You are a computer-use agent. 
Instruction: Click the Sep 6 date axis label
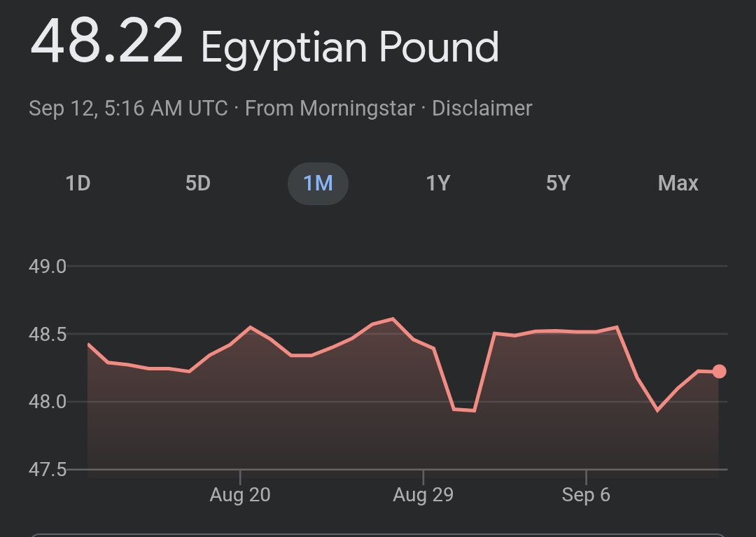click(x=586, y=495)
